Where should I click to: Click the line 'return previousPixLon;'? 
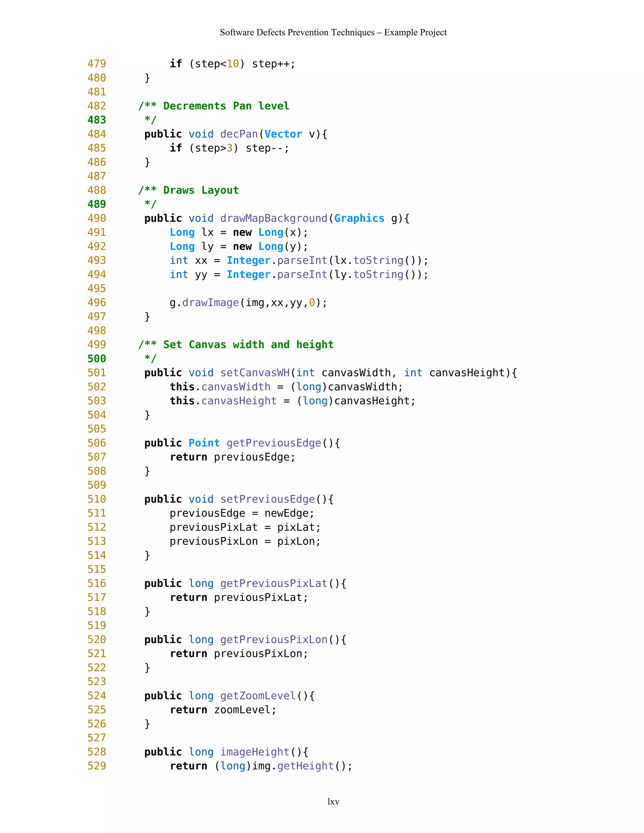tap(239, 654)
